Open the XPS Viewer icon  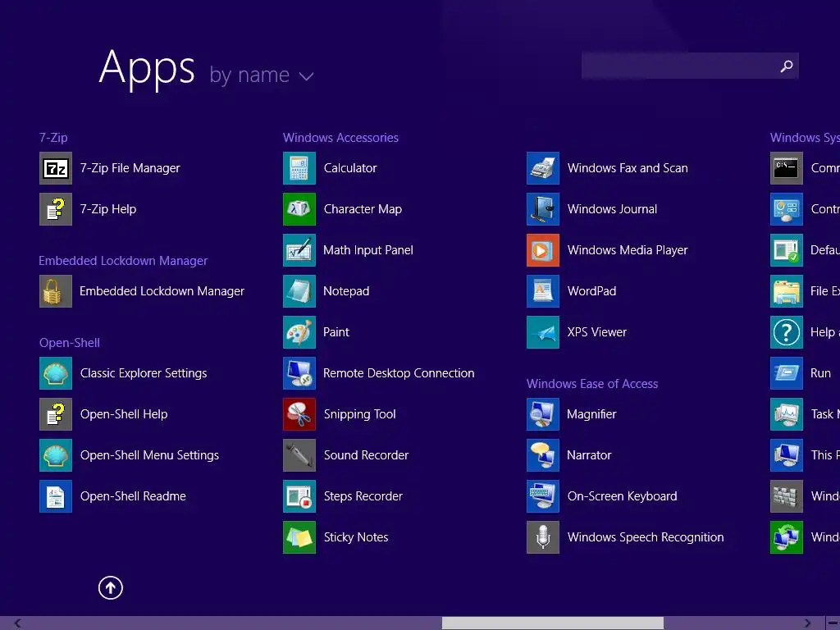543,332
